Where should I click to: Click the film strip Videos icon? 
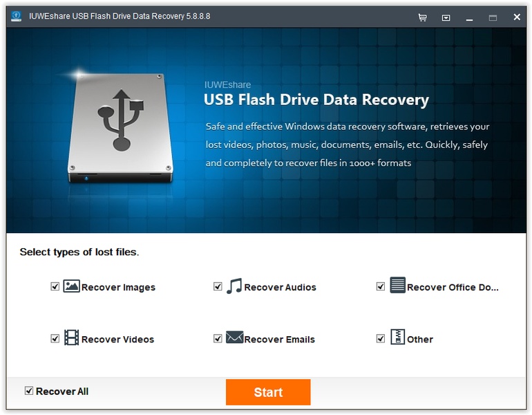click(72, 338)
